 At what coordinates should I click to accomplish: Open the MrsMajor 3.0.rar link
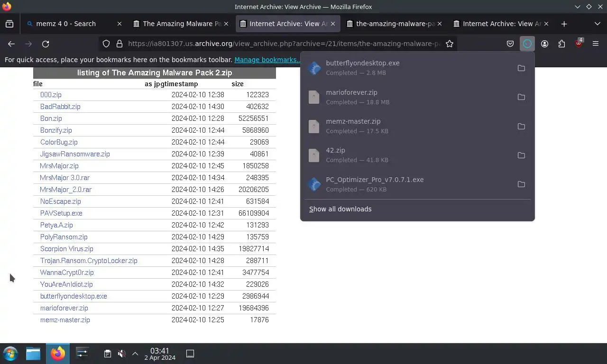pos(64,178)
